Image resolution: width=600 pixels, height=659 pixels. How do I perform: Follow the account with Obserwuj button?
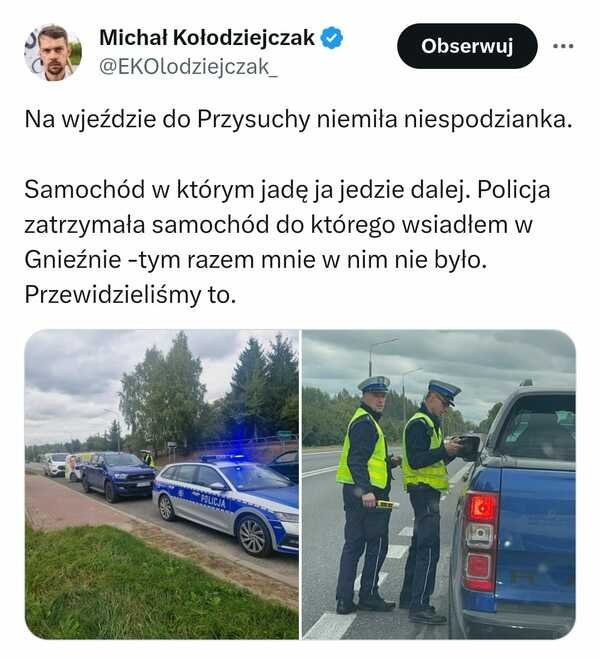467,46
